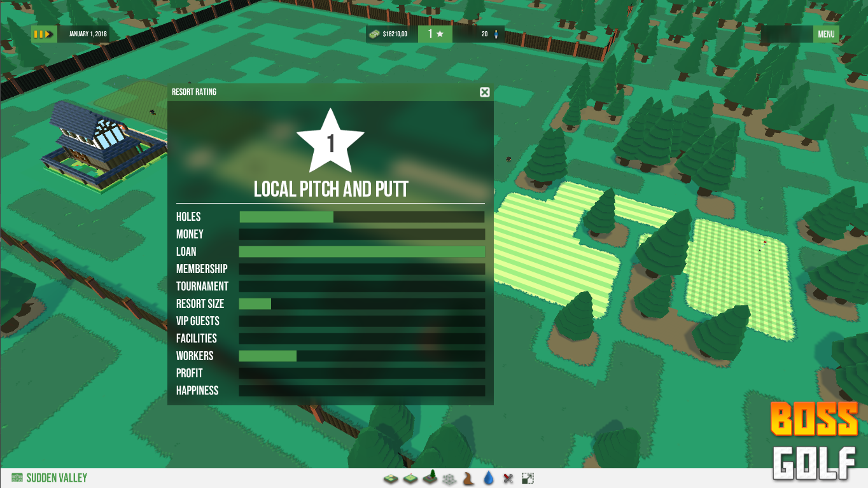This screenshot has height=488, width=868.
Task: Click the Workers progress bar
Action: (362, 356)
